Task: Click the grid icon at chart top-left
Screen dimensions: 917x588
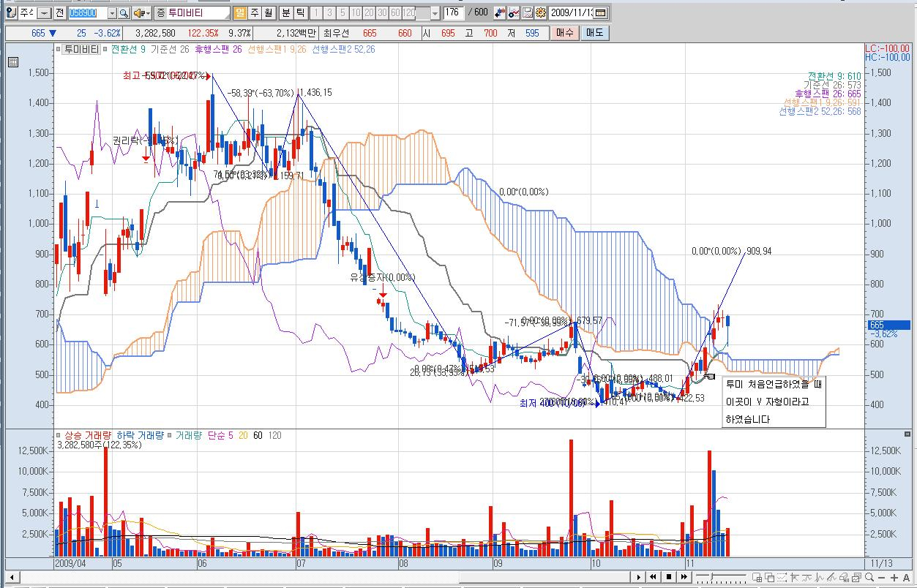Action: (12, 63)
